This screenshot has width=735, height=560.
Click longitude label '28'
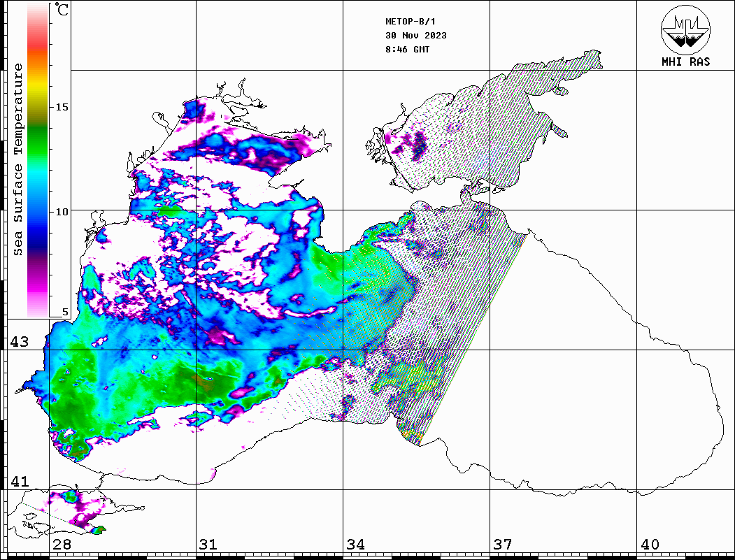pyautogui.click(x=62, y=544)
